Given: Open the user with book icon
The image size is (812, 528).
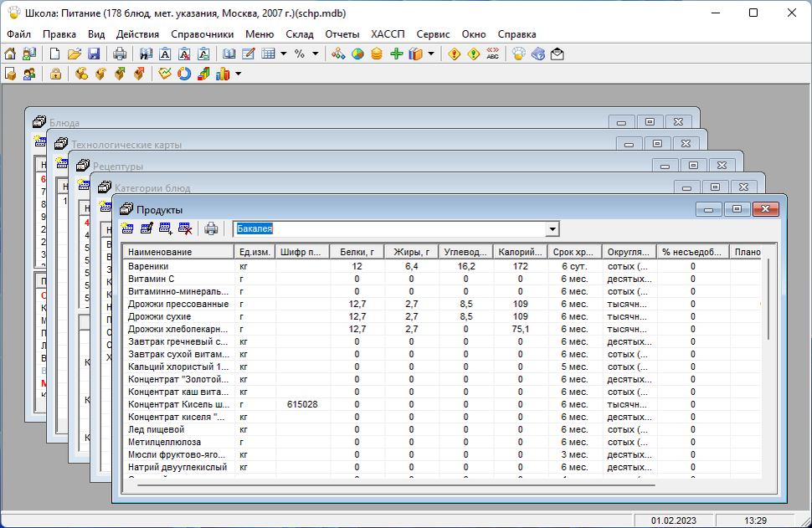Looking at the screenshot, I should click(29, 54).
